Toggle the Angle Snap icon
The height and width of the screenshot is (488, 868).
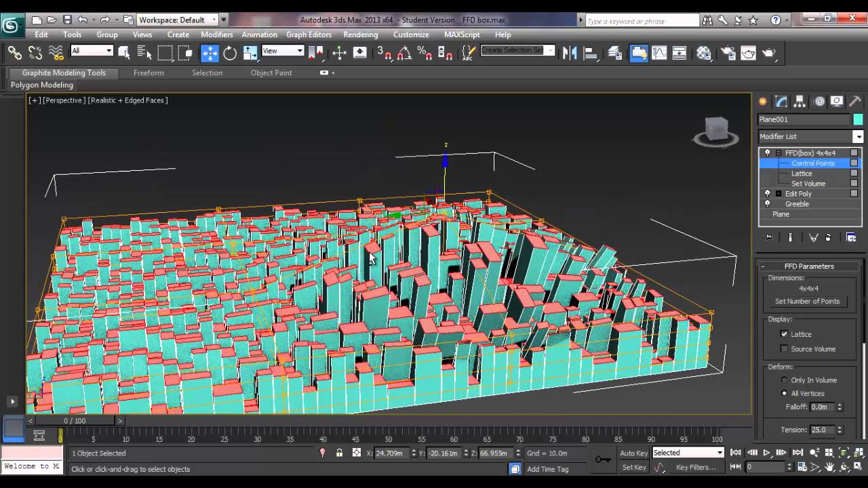[405, 53]
